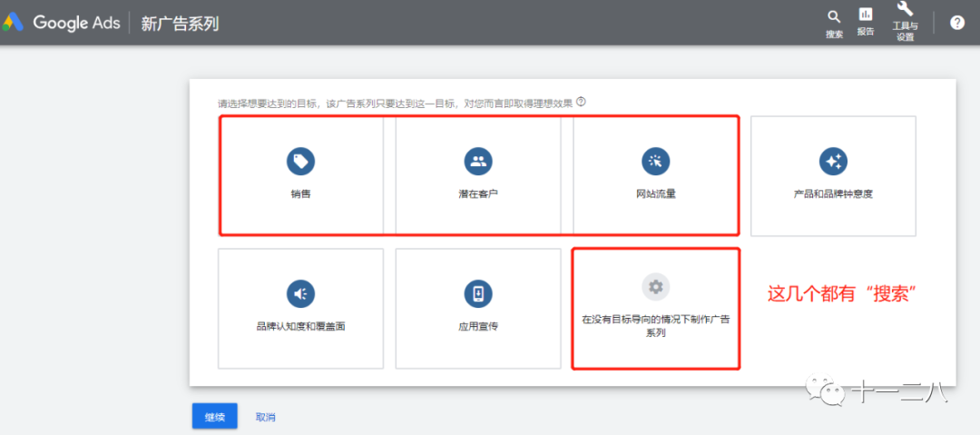Select the 销售 price tag icon
The width and height of the screenshot is (980, 435).
point(300,162)
